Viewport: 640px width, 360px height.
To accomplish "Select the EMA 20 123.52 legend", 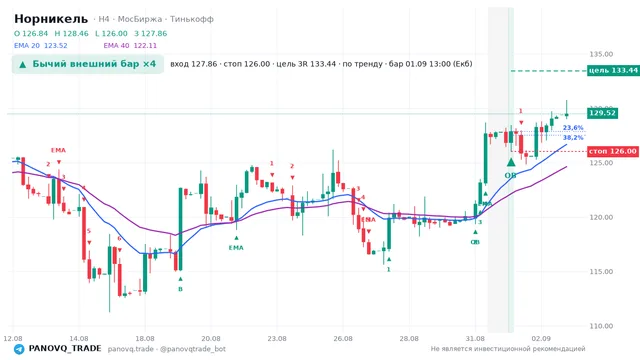I will click(x=41, y=45).
